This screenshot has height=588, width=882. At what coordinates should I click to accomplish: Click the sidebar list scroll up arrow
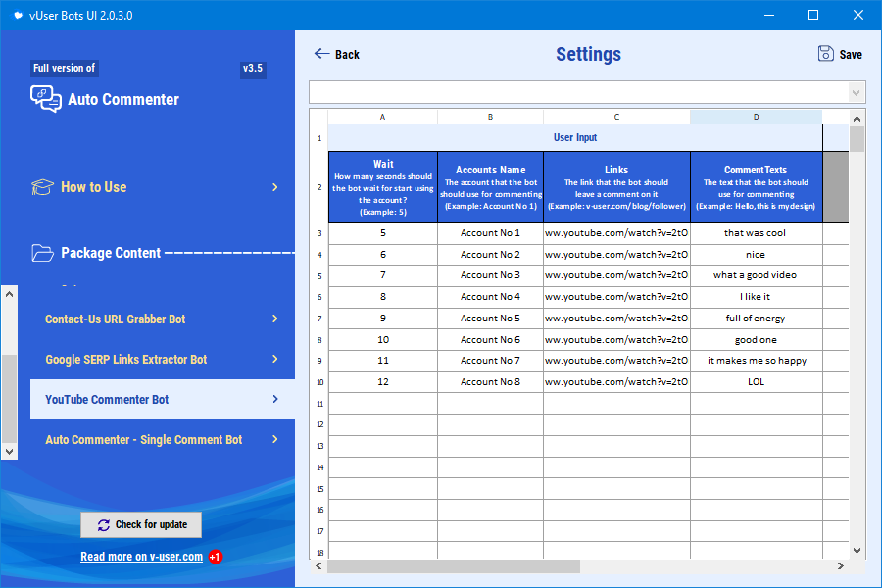click(x=9, y=294)
